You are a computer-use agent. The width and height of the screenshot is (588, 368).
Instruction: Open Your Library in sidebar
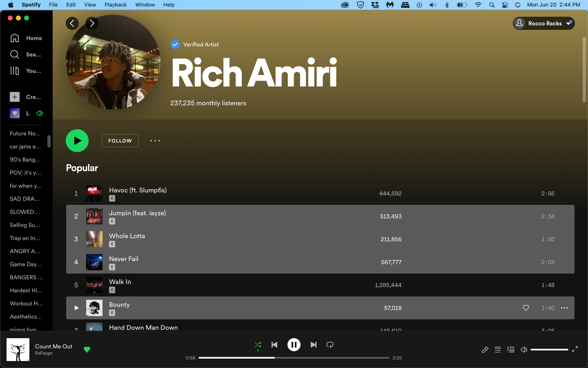click(25, 71)
